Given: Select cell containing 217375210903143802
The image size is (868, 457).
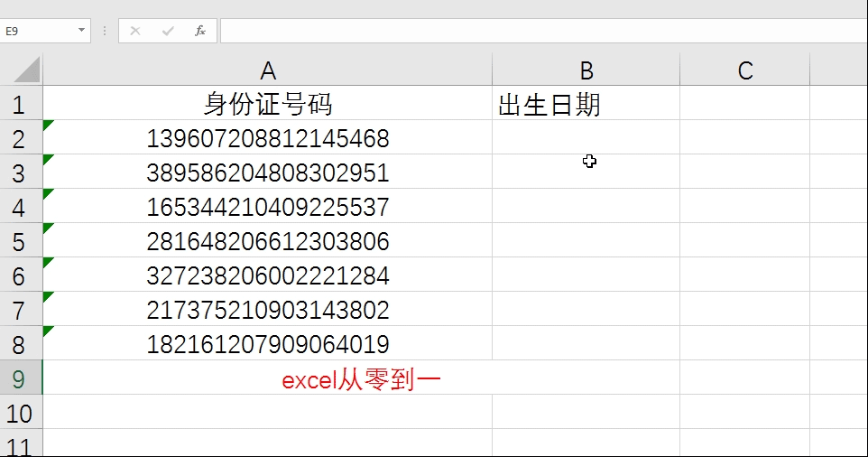Looking at the screenshot, I should tap(268, 310).
